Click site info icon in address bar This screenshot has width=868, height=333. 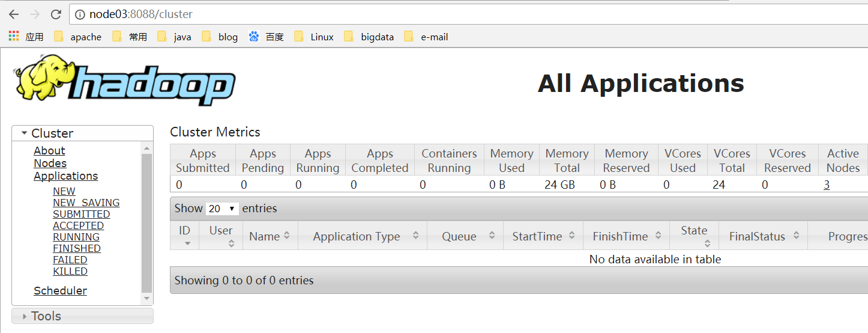click(80, 14)
